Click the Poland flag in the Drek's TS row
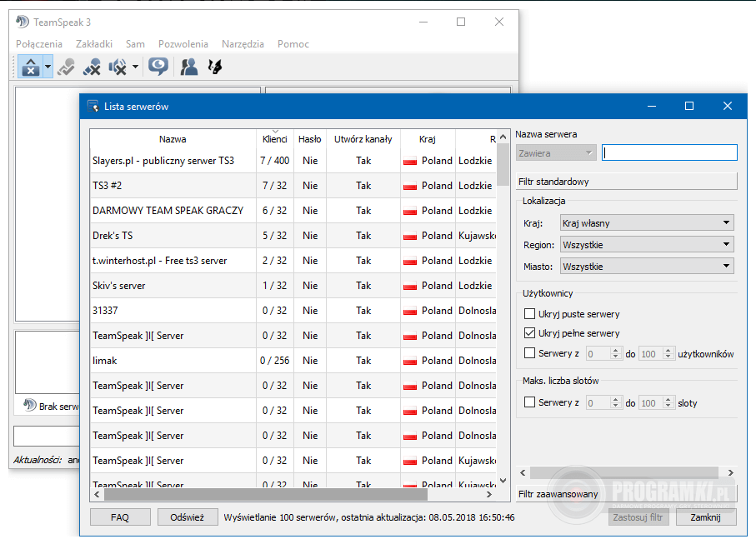 (410, 236)
